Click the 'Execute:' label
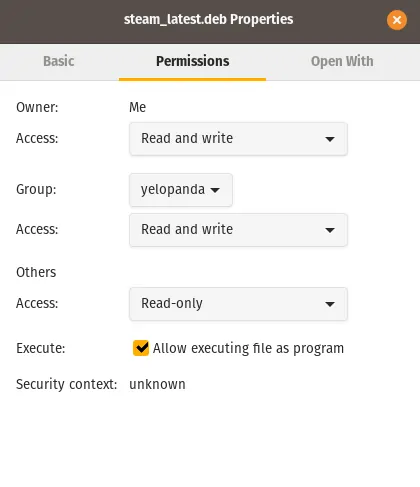The image size is (420, 487). (41, 348)
